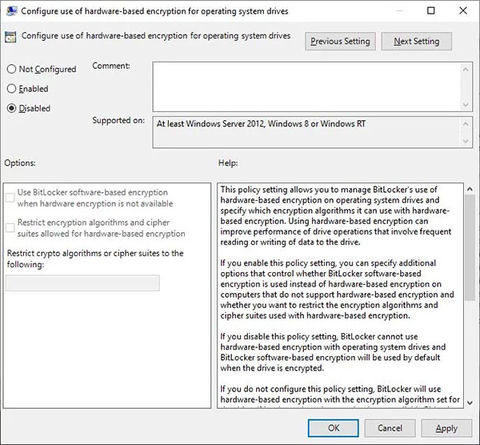Click the policy setting icon beside heading
The image size is (480, 445).
11,37
